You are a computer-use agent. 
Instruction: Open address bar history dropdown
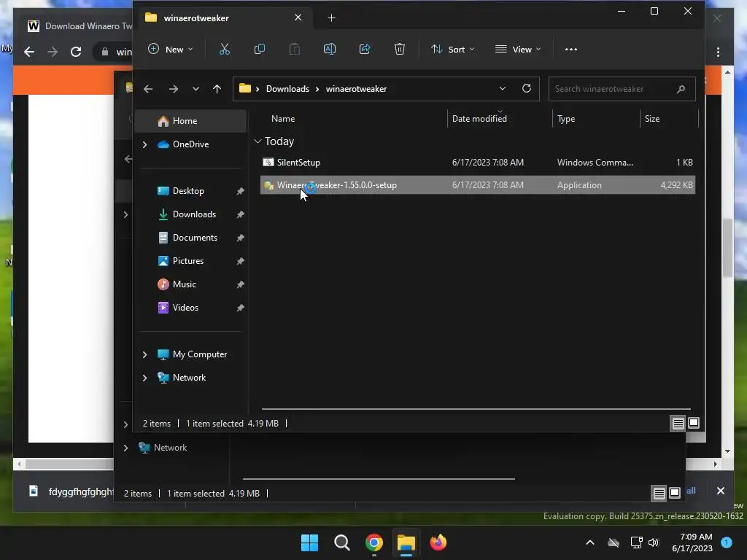coord(502,88)
